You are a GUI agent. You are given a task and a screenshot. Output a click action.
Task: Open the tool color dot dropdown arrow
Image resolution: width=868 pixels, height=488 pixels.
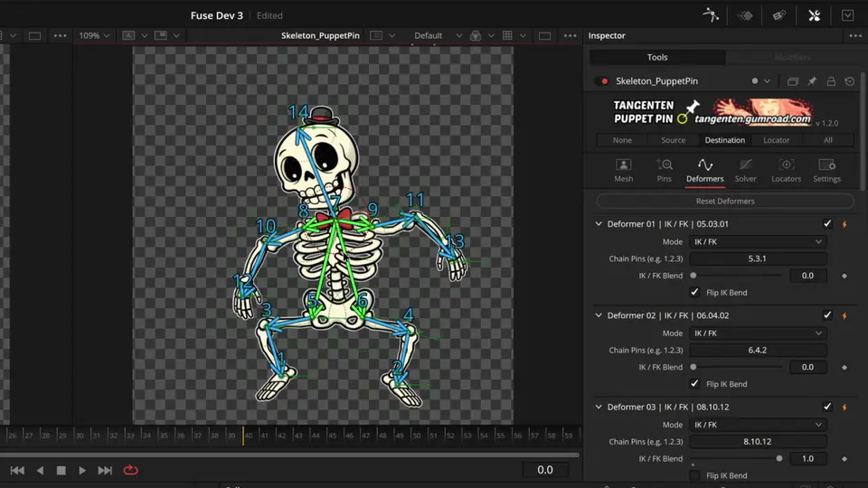[767, 81]
